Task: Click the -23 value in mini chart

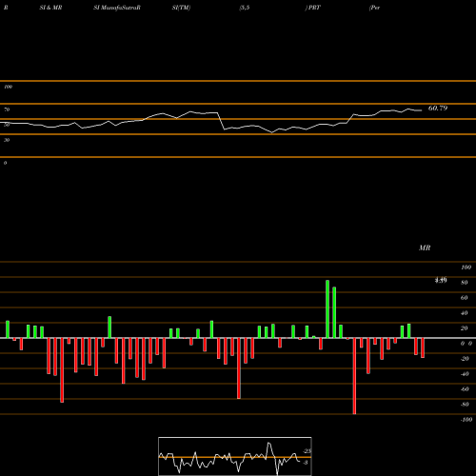Action: 307,451
